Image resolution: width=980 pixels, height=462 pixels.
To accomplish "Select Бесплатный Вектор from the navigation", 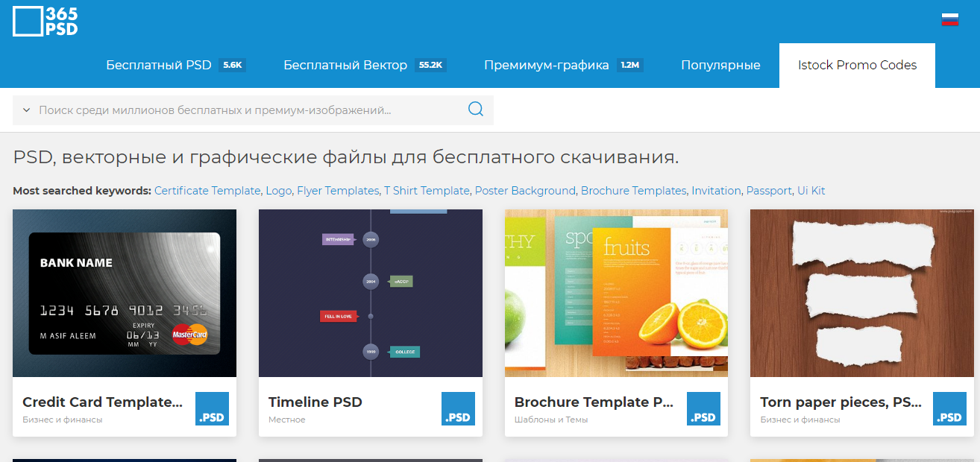I will click(x=345, y=65).
